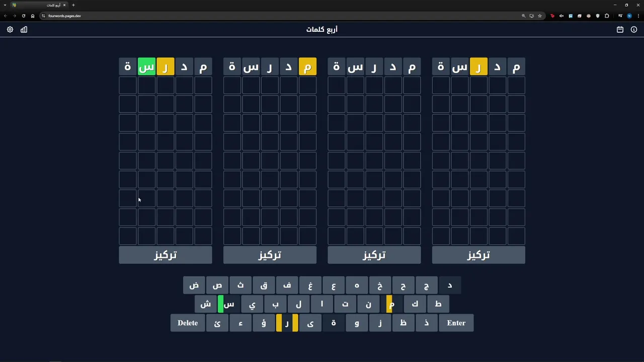The height and width of the screenshot is (362, 644).
Task: Tap the ظ key
Action: click(x=403, y=323)
